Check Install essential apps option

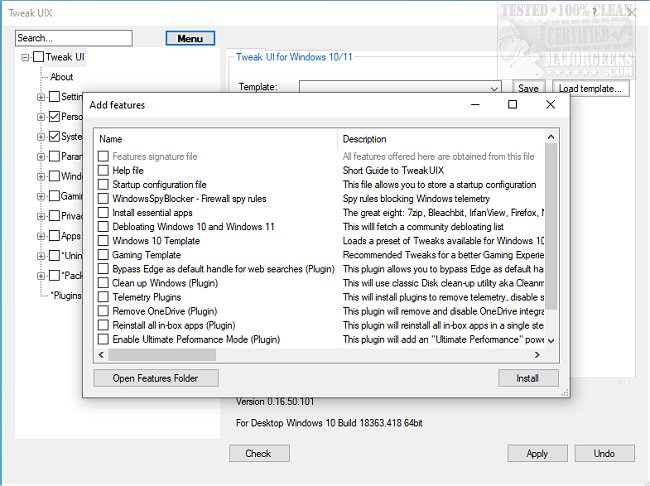tap(103, 213)
